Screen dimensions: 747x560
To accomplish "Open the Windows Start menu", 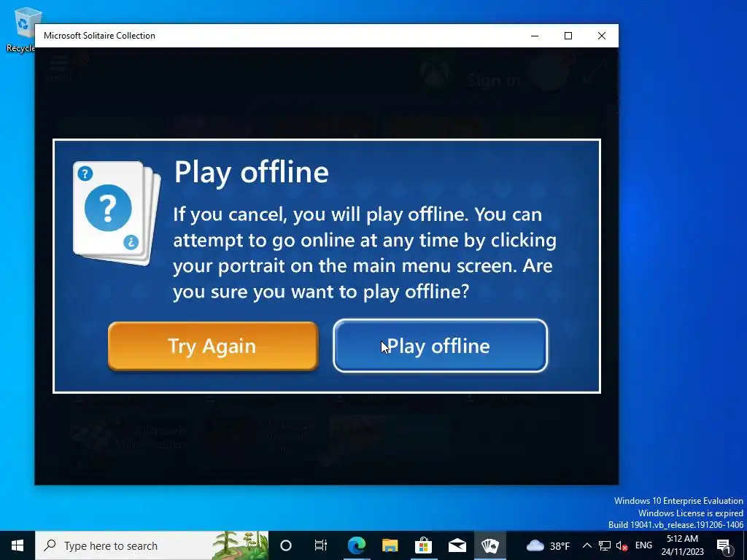I will [18, 545].
